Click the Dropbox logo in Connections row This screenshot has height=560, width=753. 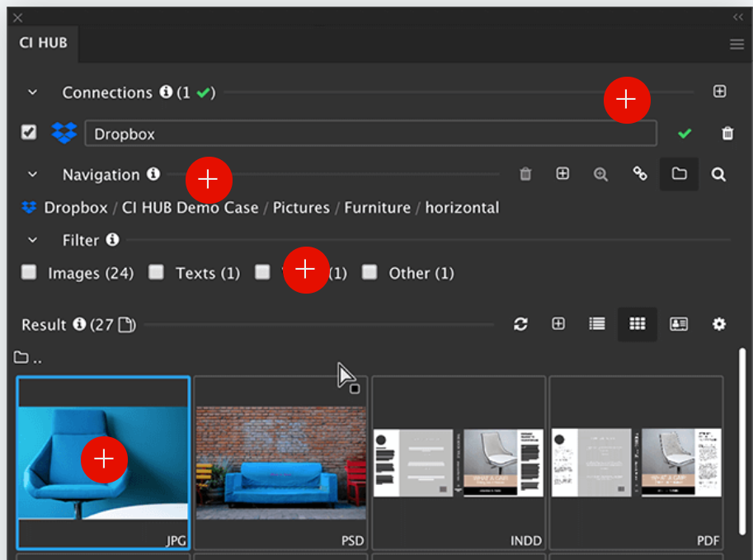pyautogui.click(x=64, y=133)
